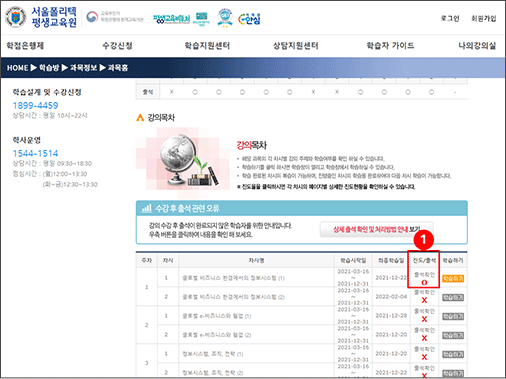Screen dimensions: 506x379
Task: Click the 주차 column header
Action: 147,260
